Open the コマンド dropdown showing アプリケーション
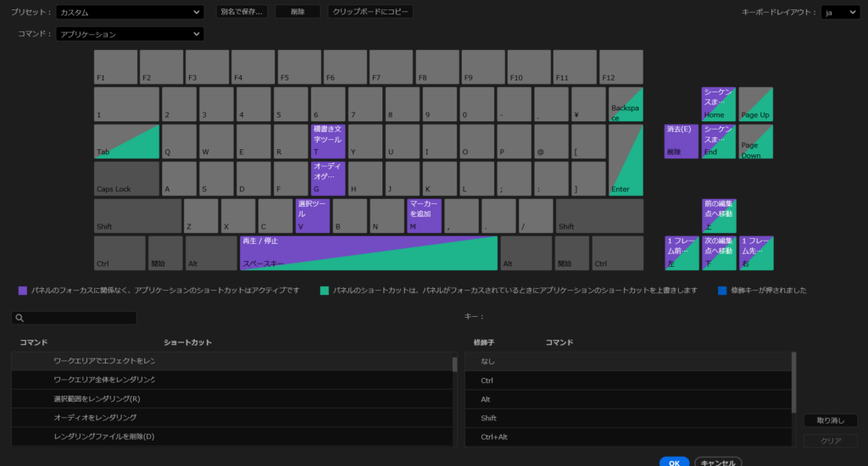The image size is (868, 466). 130,34
